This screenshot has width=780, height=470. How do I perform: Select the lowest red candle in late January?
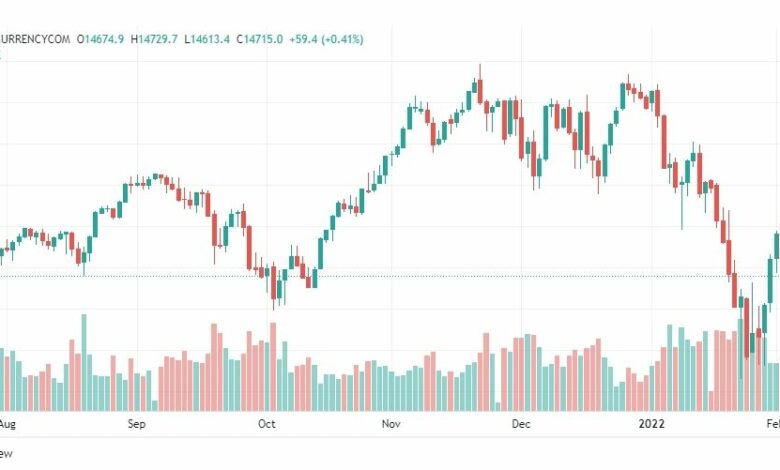click(x=746, y=328)
